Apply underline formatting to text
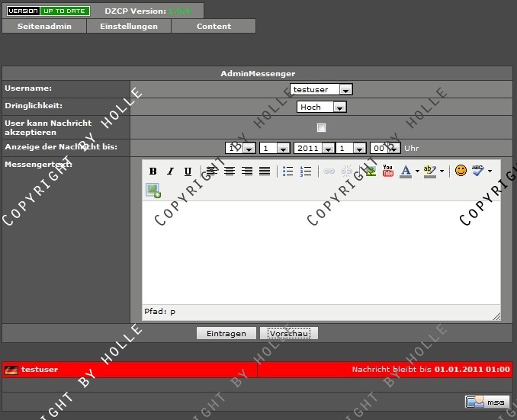Viewport: 517px width, 420px height. click(x=188, y=172)
